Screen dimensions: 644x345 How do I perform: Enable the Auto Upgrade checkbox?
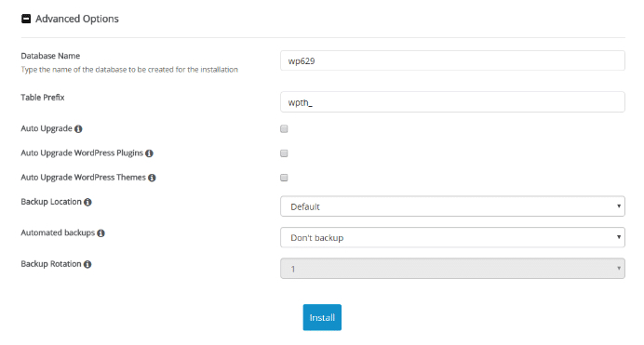[284, 129]
